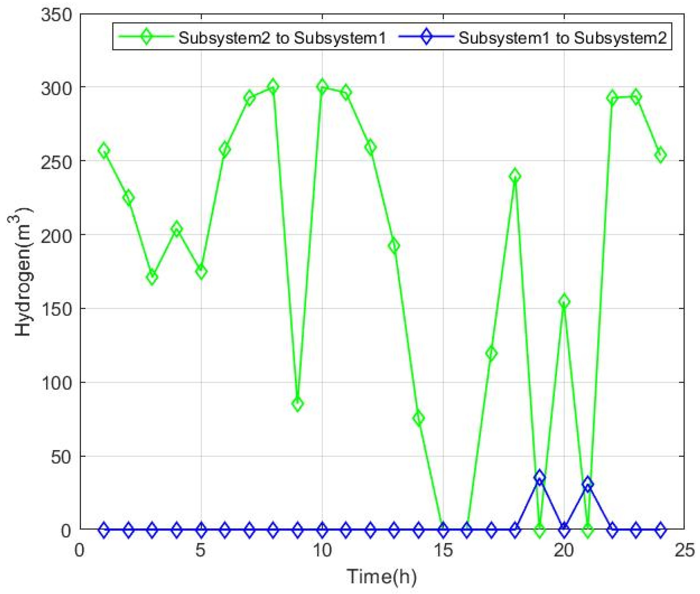This screenshot has width=700, height=594.
Task: Click the green marker at hour 14
Action: tap(419, 418)
